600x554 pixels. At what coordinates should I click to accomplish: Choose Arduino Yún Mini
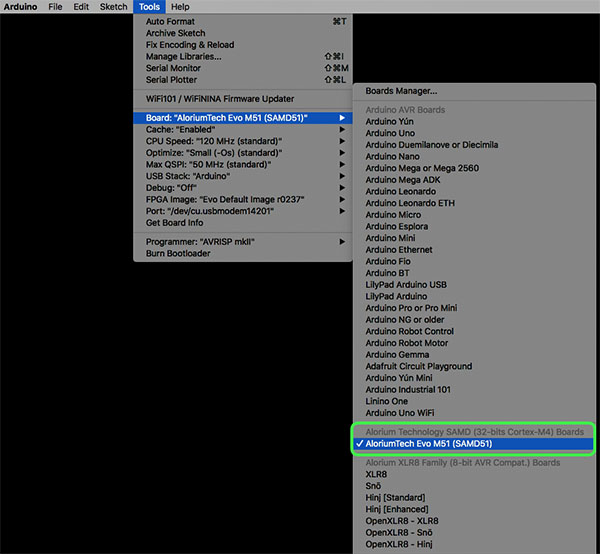tap(474, 378)
